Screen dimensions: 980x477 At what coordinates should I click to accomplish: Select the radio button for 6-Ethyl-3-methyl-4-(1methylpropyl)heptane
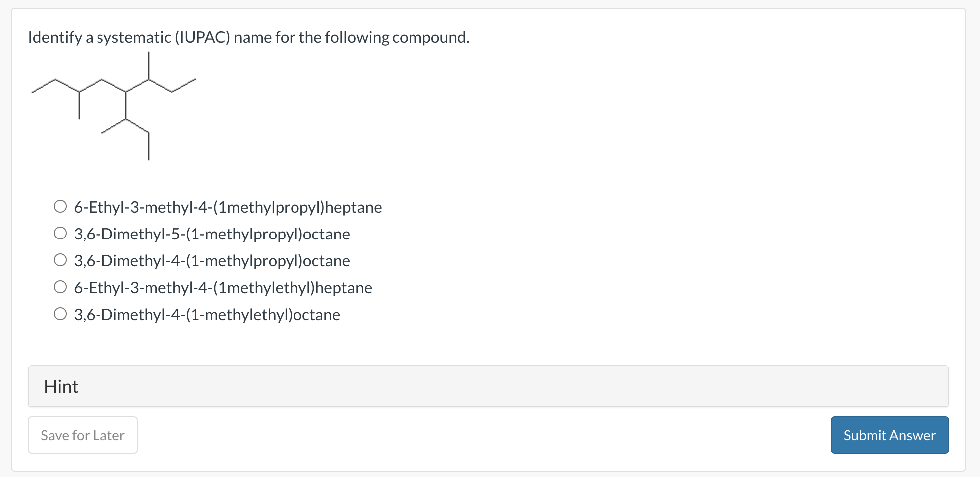(61, 206)
